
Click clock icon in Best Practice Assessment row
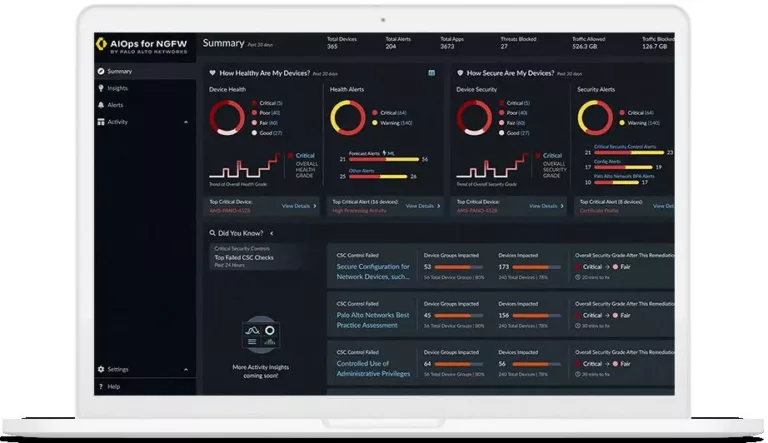578,326
